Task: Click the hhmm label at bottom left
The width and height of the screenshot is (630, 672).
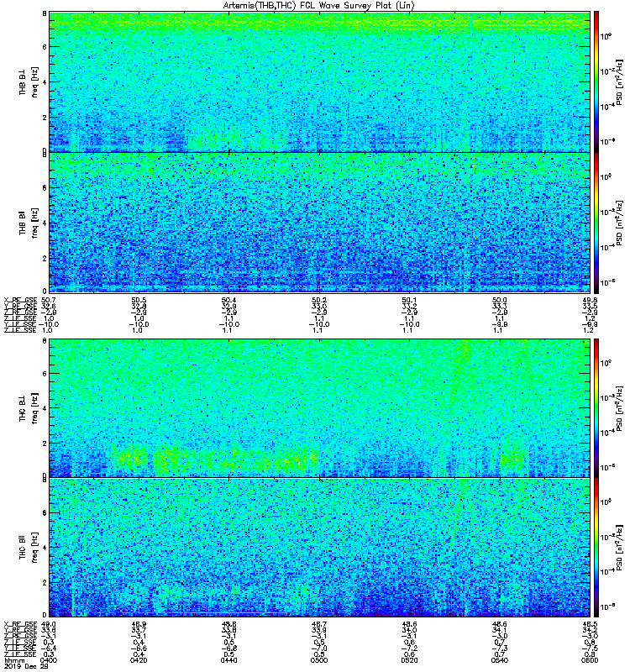Action: [x=13, y=660]
